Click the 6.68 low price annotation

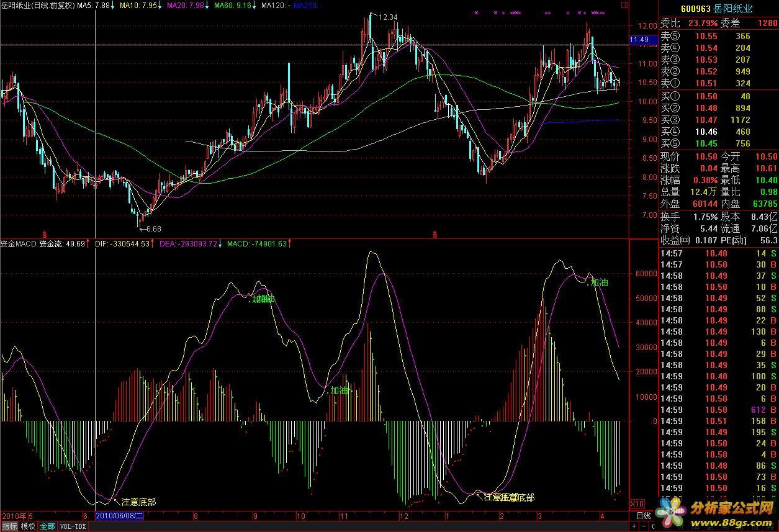pyautogui.click(x=153, y=230)
